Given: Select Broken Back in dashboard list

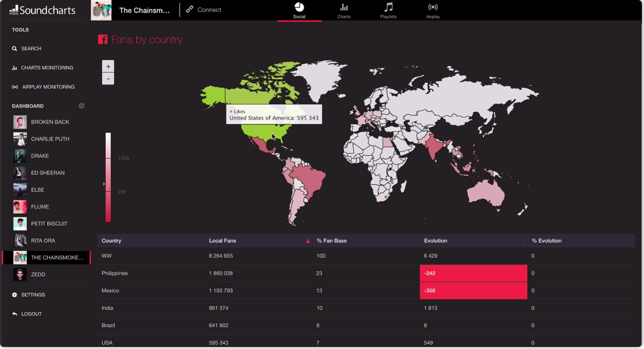Looking at the screenshot, I should pyautogui.click(x=46, y=122).
